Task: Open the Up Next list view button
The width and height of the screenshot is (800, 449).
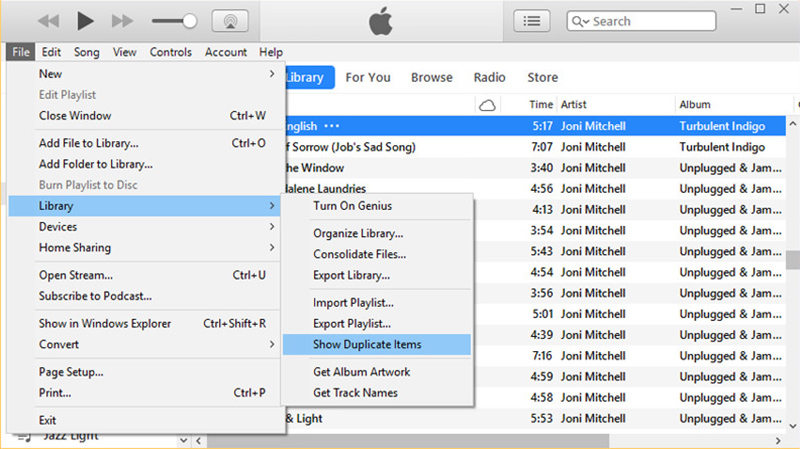Action: coord(532,21)
